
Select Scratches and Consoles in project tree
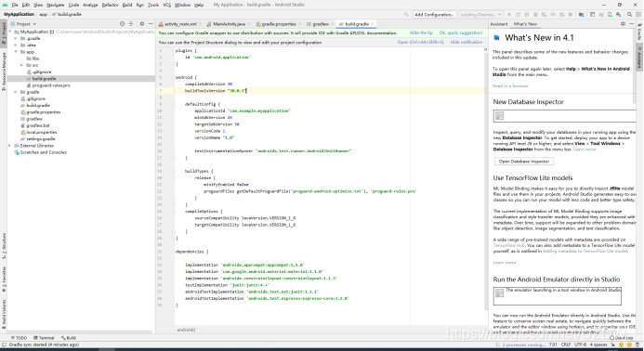click(43, 152)
